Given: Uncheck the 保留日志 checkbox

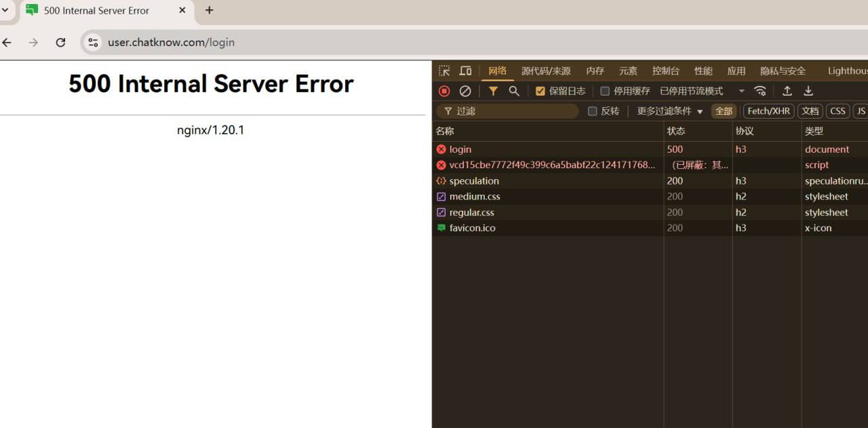Looking at the screenshot, I should pos(540,91).
